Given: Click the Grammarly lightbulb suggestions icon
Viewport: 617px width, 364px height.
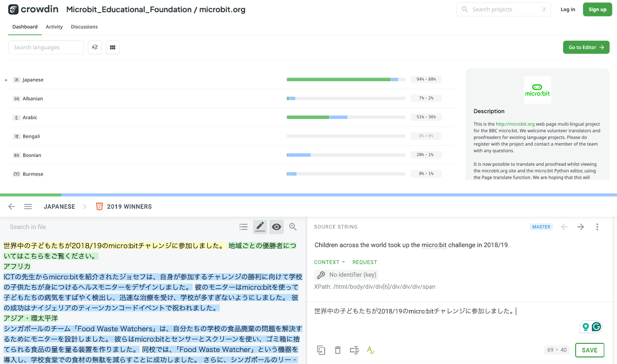Looking at the screenshot, I should click(586, 327).
